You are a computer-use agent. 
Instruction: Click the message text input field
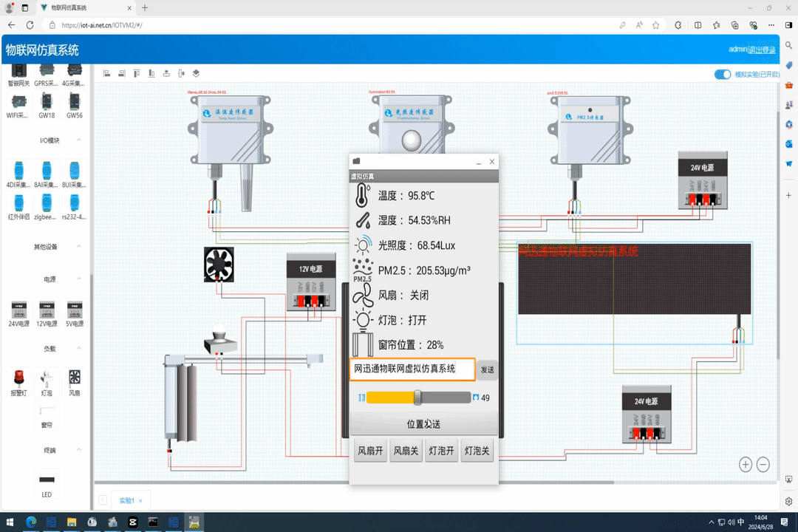click(412, 369)
